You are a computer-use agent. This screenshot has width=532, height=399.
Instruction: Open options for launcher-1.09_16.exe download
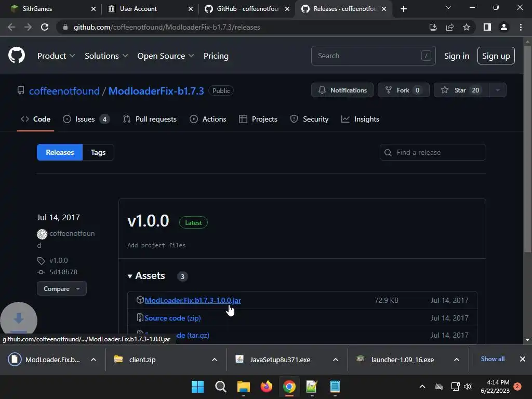(x=457, y=360)
